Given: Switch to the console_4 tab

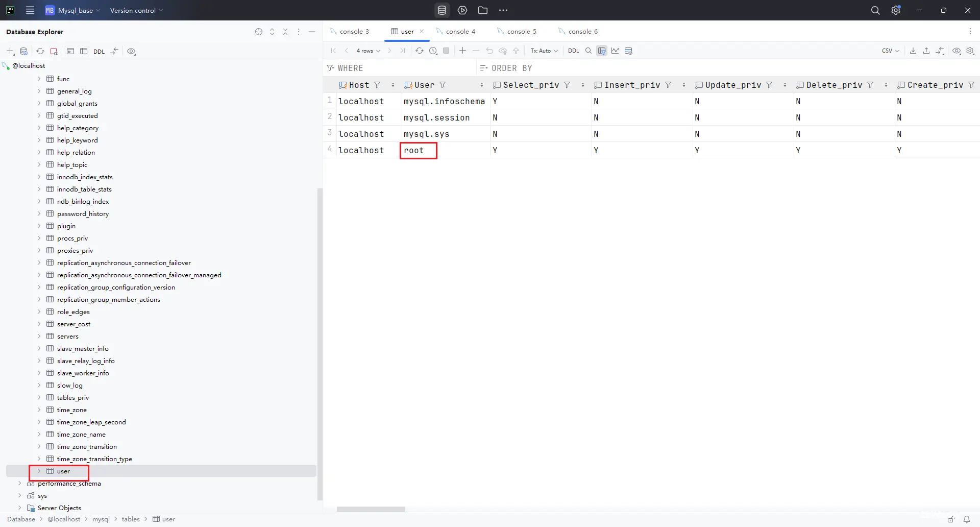Looking at the screenshot, I should click(x=456, y=31).
